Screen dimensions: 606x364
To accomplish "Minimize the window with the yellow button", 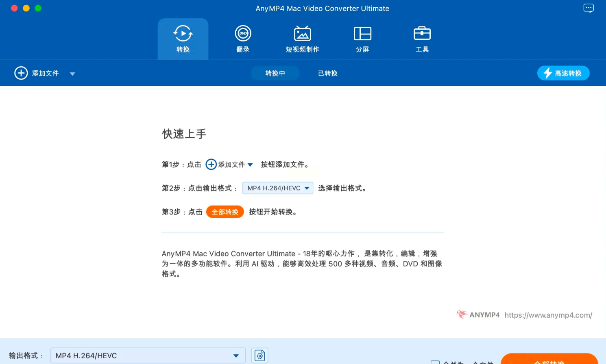I will tap(26, 8).
